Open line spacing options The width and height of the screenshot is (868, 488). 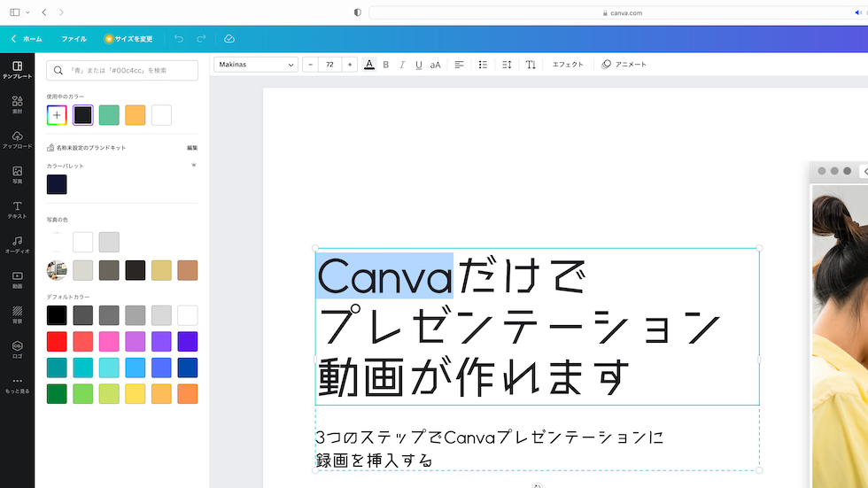[x=507, y=65]
